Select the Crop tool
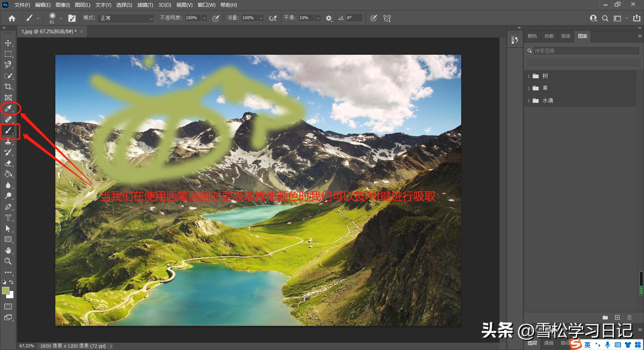The height and width of the screenshot is (350, 644). (8, 87)
